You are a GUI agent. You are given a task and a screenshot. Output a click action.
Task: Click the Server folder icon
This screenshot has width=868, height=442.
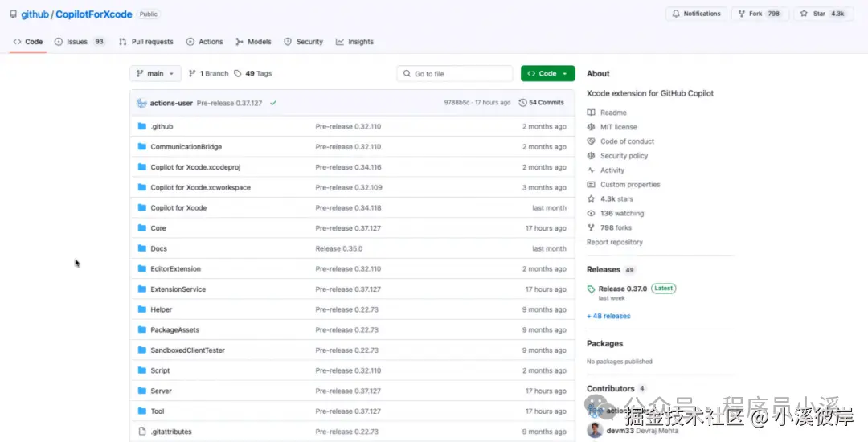click(x=141, y=391)
